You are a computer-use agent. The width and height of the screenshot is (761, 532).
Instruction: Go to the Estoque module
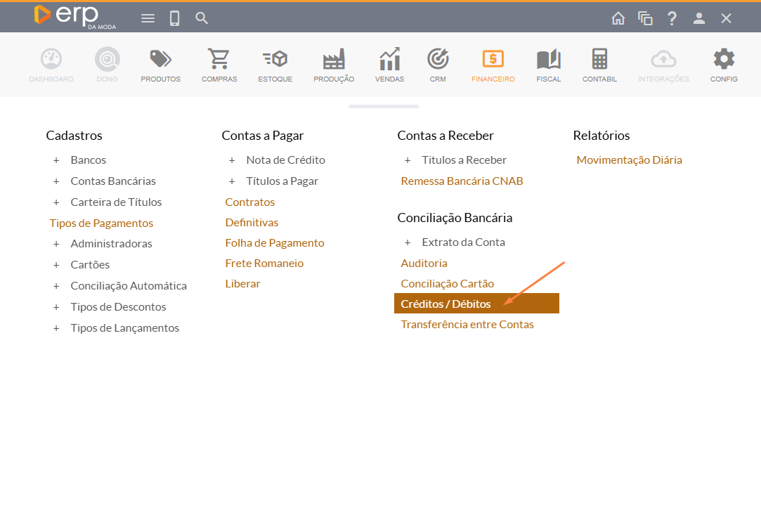point(275,65)
